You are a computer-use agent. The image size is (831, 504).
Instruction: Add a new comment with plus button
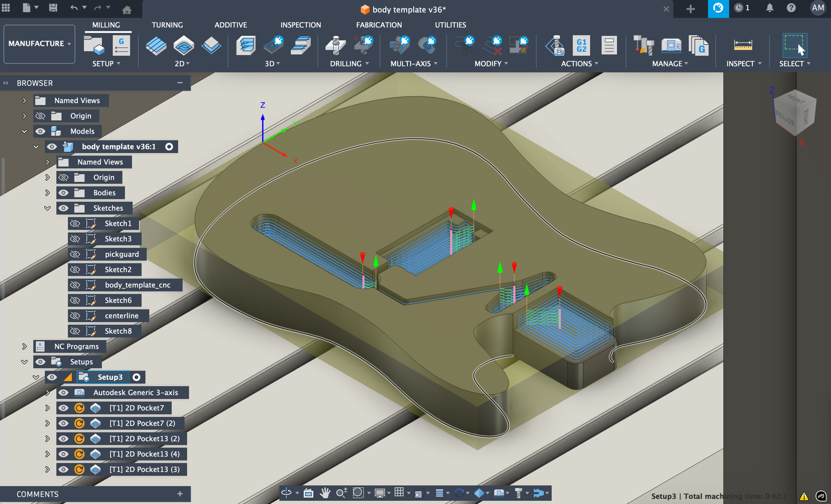(x=180, y=494)
